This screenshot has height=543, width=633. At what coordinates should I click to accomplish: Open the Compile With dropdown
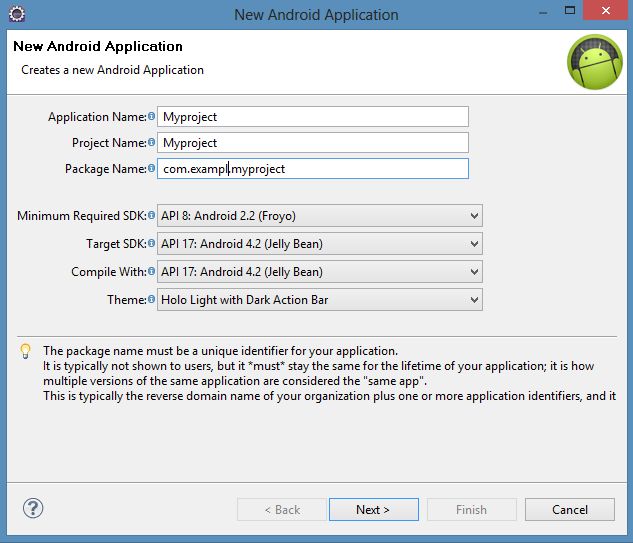(319, 272)
